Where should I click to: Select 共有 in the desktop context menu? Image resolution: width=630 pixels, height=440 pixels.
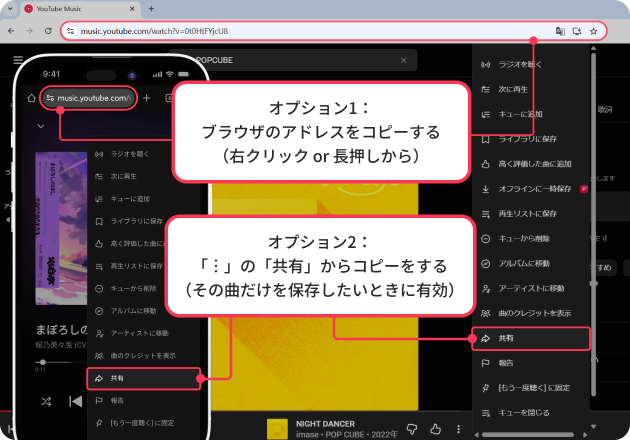(532, 339)
